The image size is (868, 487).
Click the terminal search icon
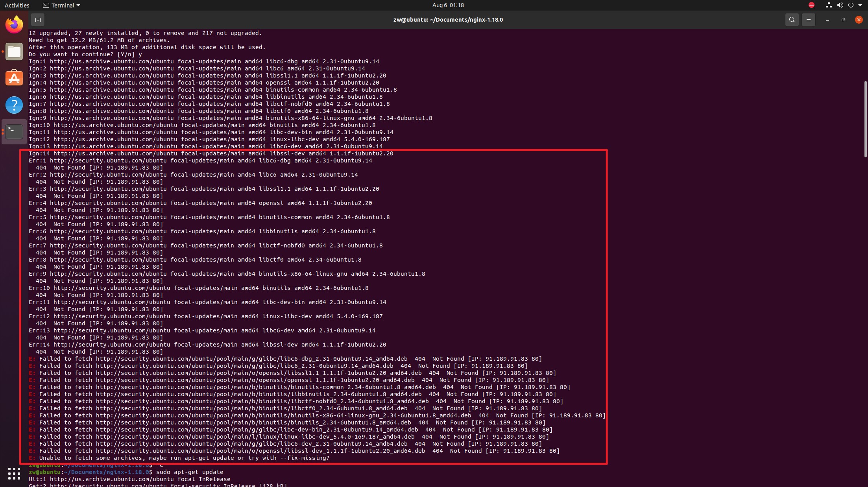(792, 20)
